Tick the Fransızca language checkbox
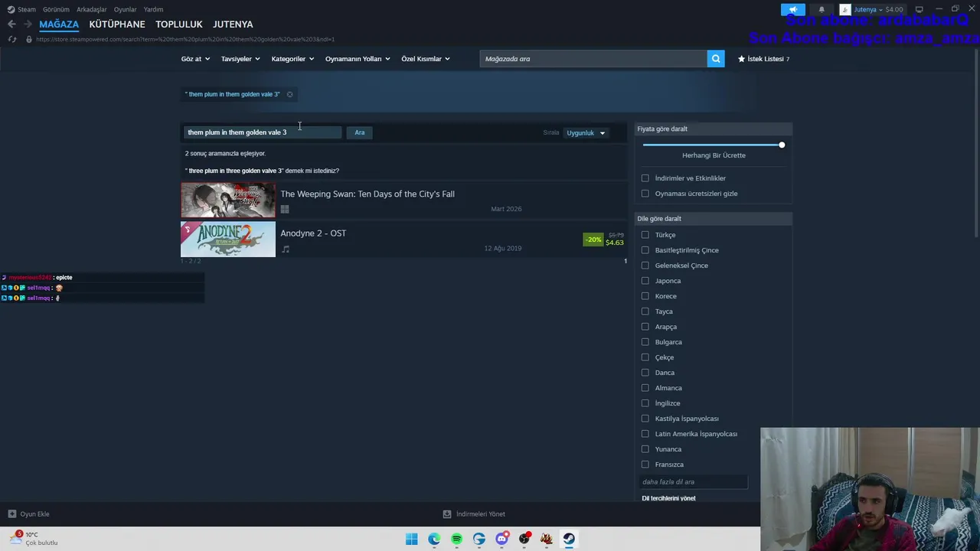The height and width of the screenshot is (551, 980). [645, 465]
